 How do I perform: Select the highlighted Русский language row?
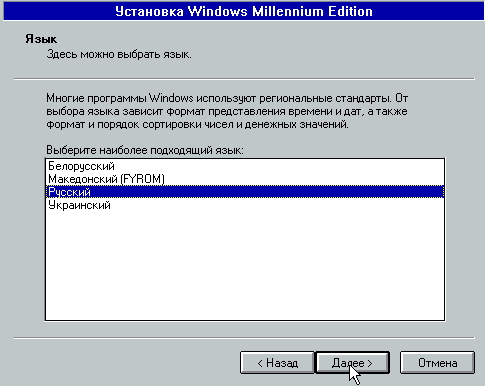point(245,192)
